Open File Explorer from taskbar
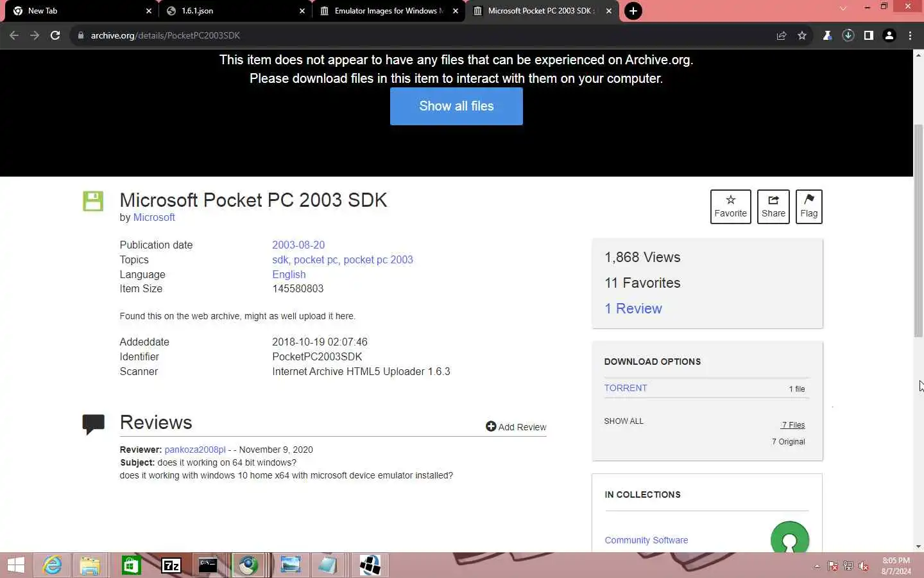 pyautogui.click(x=90, y=565)
